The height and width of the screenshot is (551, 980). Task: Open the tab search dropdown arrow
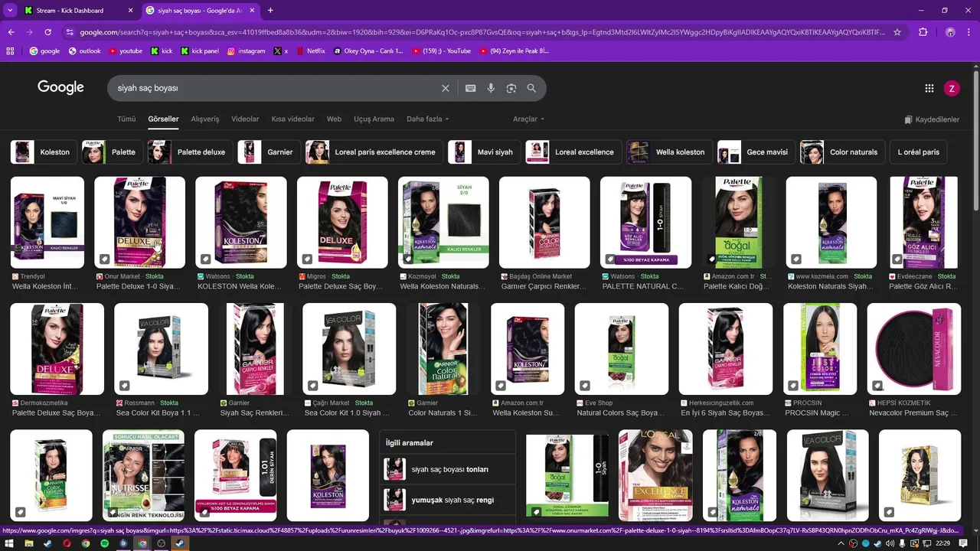[10, 11]
